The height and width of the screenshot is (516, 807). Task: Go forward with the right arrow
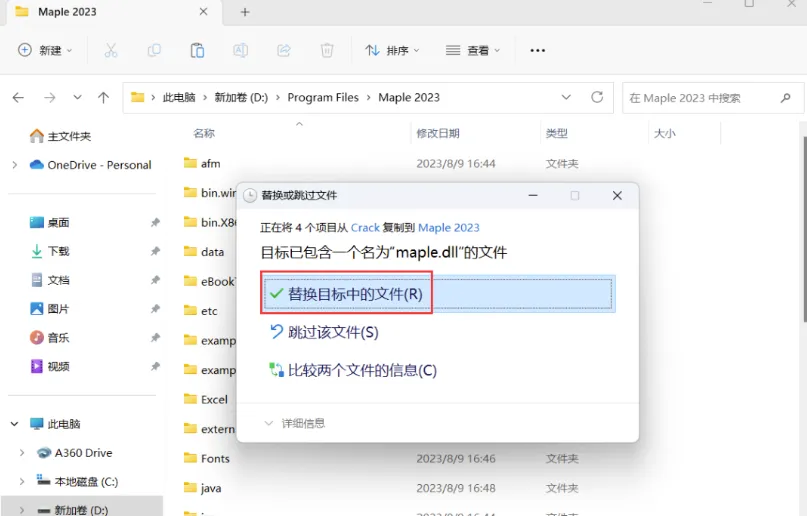tap(49, 98)
